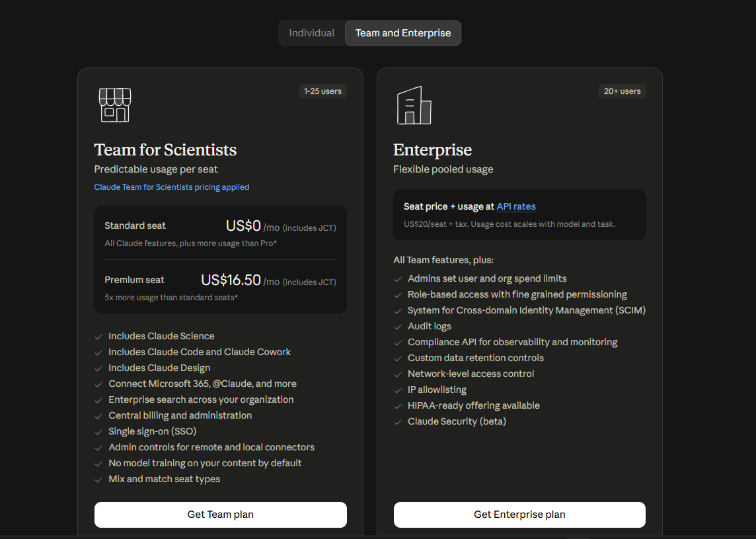Click the Seat price + usage at text
The image size is (756, 539).
point(449,206)
